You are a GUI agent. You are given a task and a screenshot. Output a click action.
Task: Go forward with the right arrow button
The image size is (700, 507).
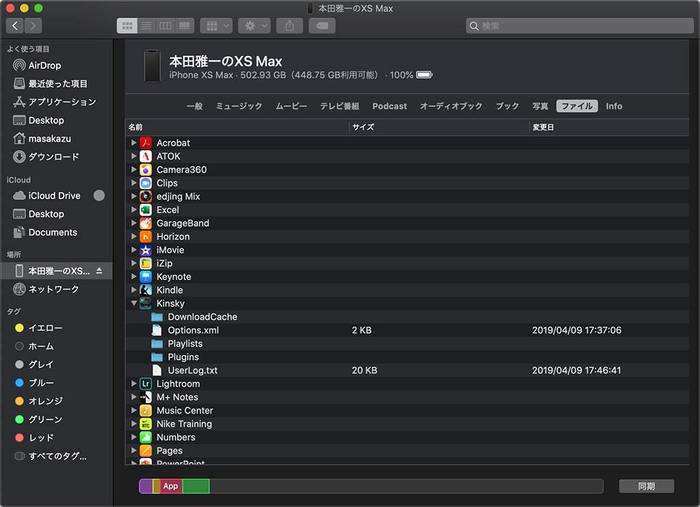[33, 26]
